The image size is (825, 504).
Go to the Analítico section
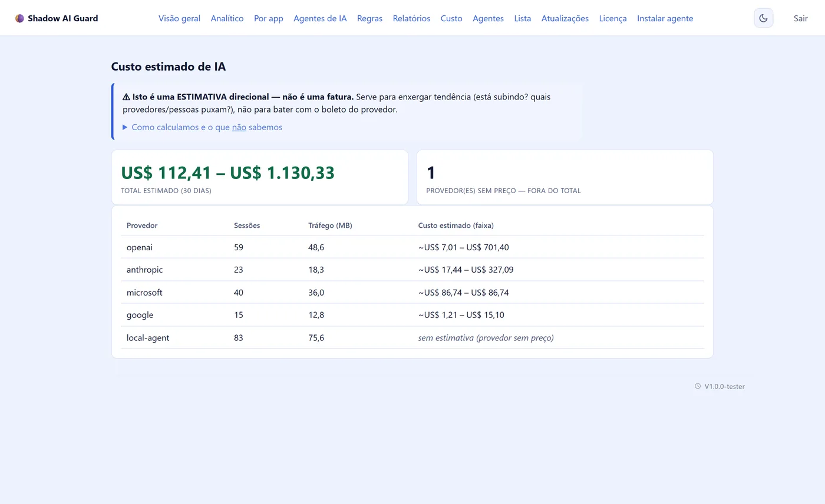point(227,18)
